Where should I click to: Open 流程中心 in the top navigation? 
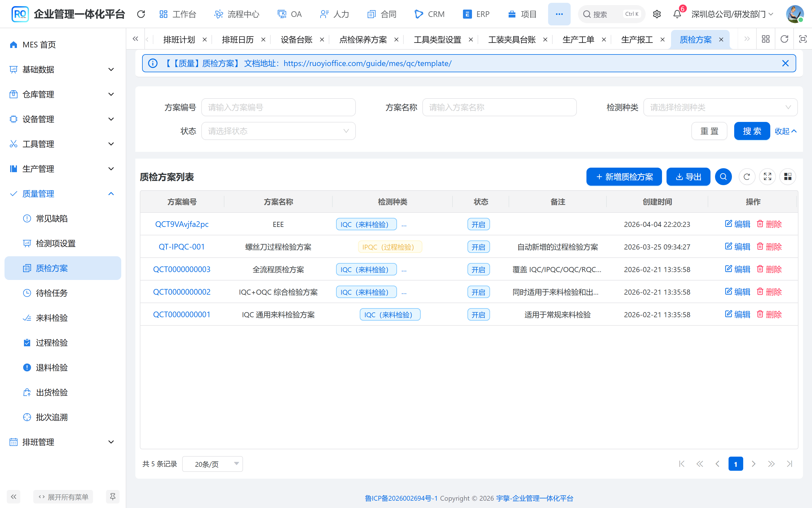click(237, 14)
